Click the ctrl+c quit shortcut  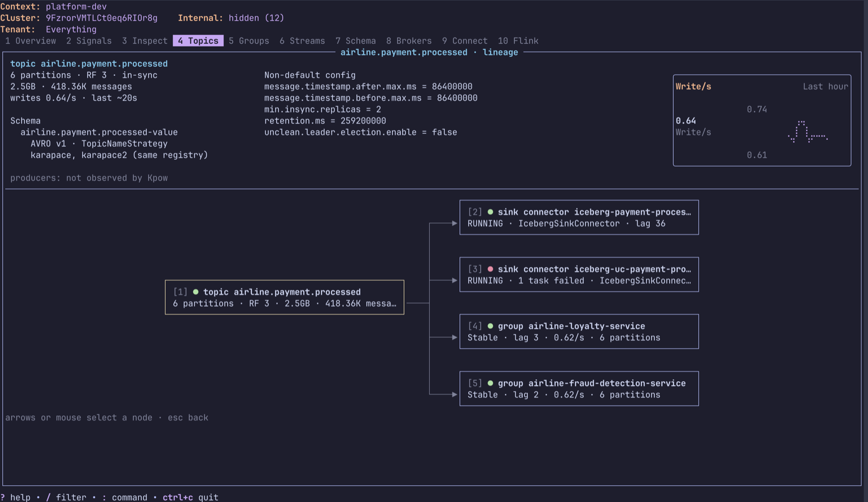[190, 497]
